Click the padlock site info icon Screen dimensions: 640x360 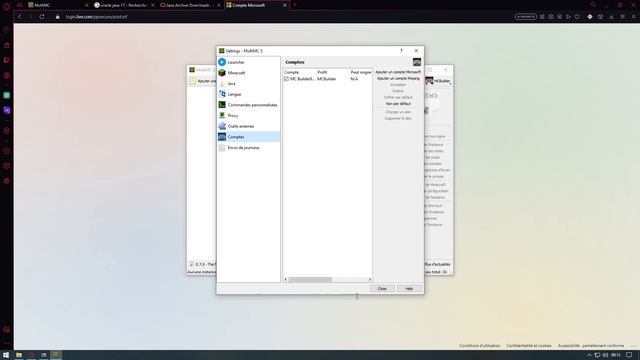pos(58,17)
